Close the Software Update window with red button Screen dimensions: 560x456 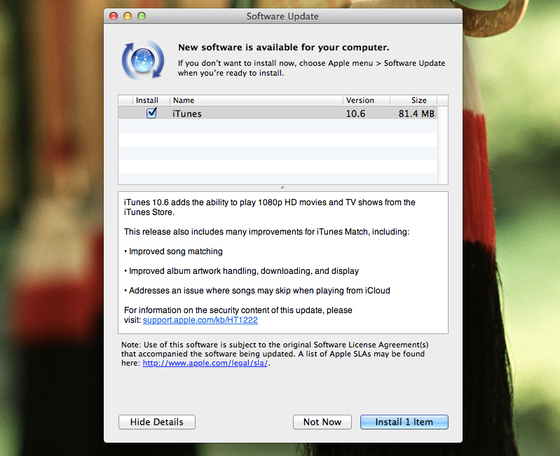114,16
